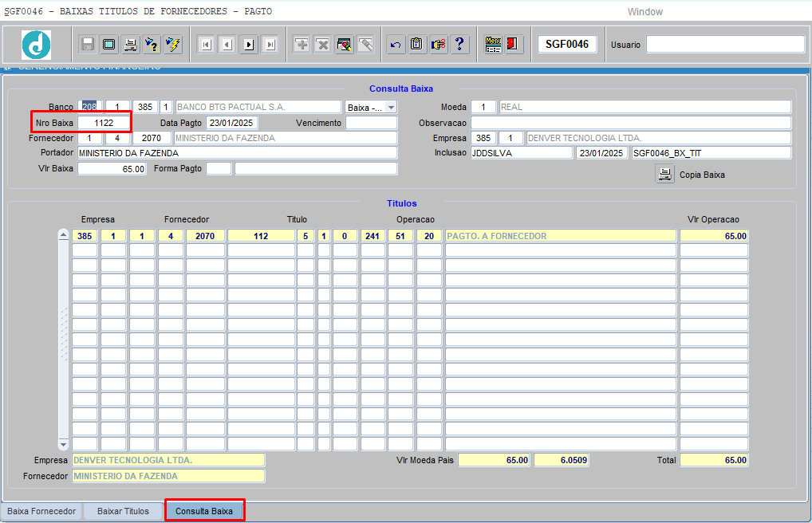Go to next record arrow icon
Image resolution: width=812 pixels, height=523 pixels.
[249, 45]
